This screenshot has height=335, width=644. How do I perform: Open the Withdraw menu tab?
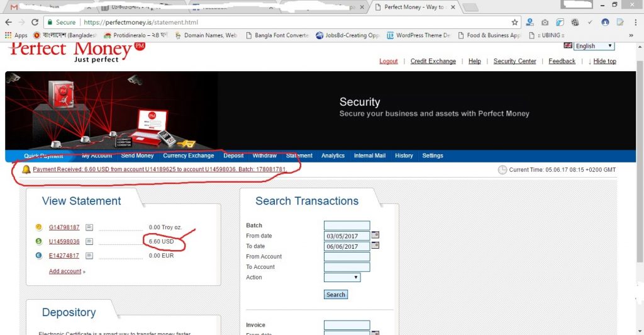click(x=265, y=156)
